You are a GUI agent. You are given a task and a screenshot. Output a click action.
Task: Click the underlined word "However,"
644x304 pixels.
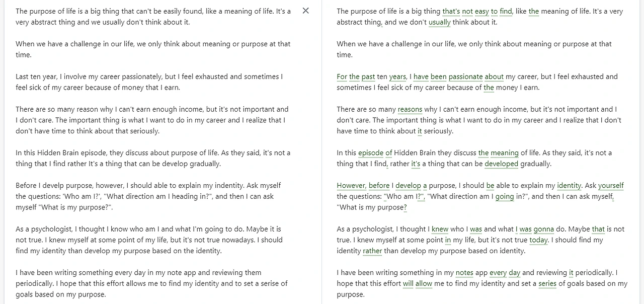pos(352,186)
